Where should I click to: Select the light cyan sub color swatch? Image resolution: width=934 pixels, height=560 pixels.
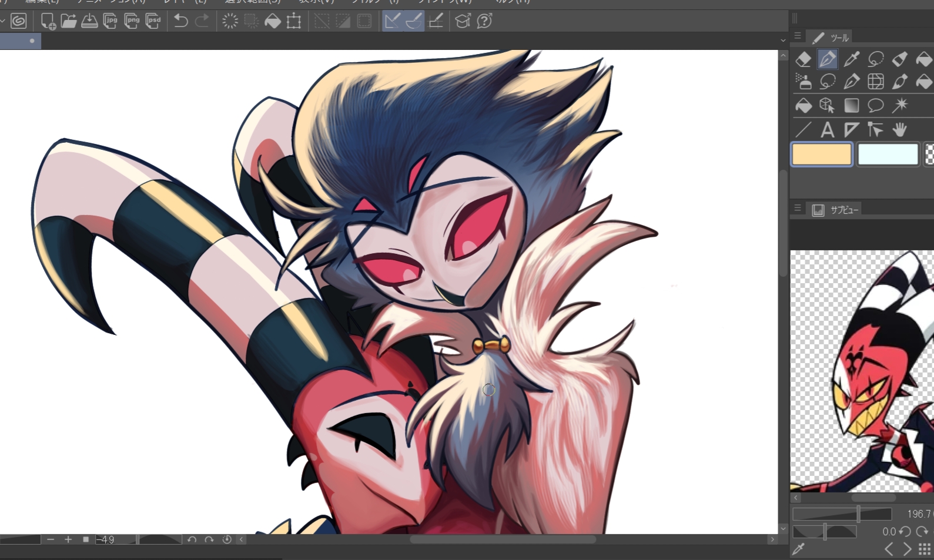pyautogui.click(x=888, y=155)
